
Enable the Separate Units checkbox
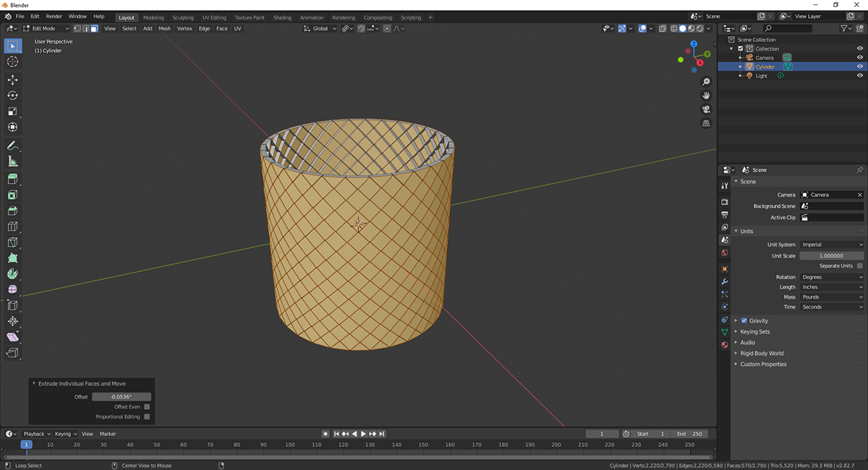859,266
